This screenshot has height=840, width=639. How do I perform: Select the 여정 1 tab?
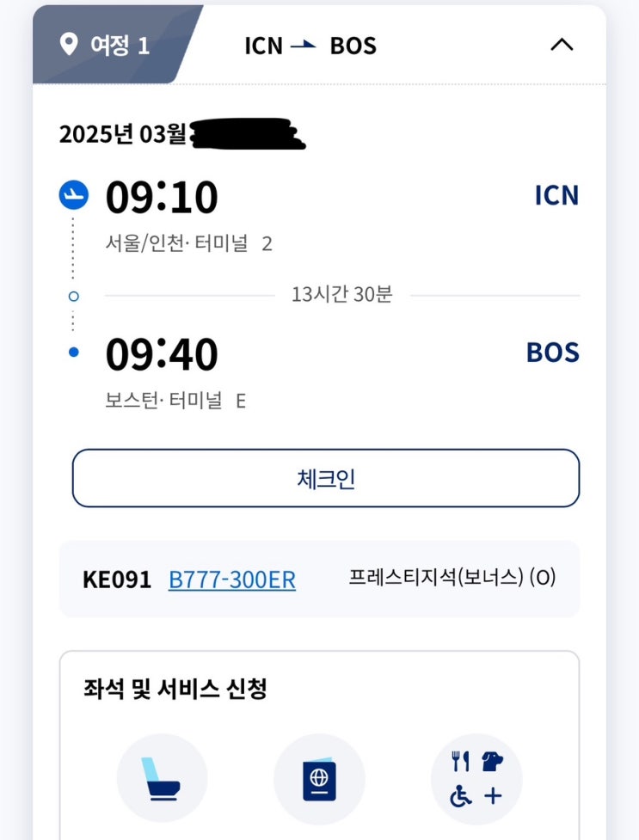point(108,45)
